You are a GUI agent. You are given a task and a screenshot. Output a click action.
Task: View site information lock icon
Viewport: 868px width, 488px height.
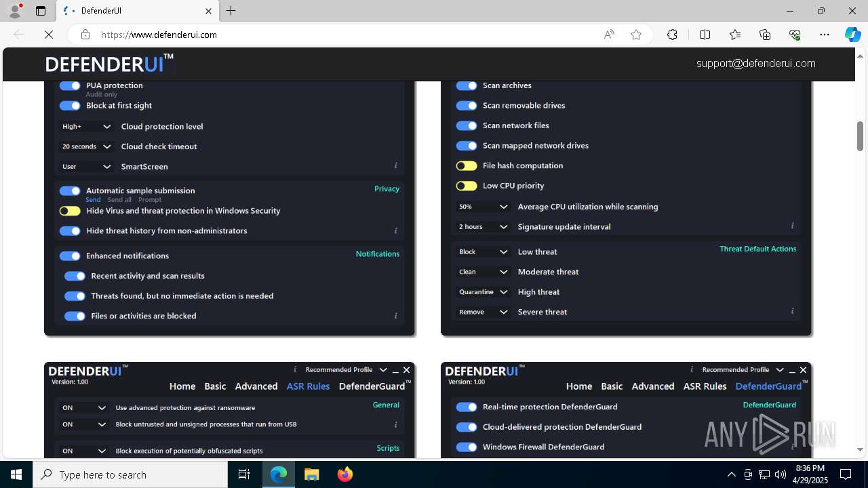coord(85,35)
